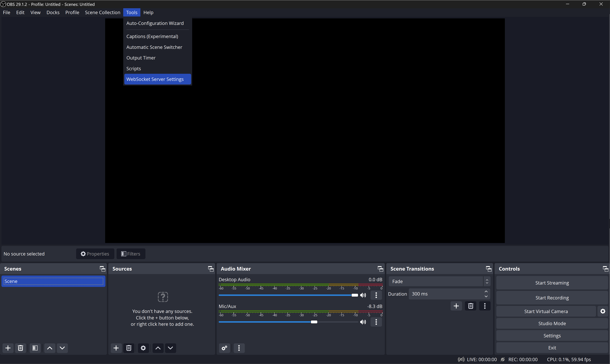This screenshot has width=610, height=364.
Task: Move scene down with arrow icon
Action: (x=62, y=348)
